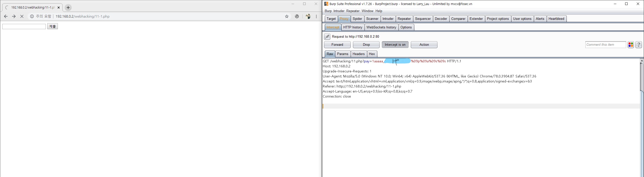
Task: Toggle the 'Intercept is on' button
Action: (x=395, y=45)
